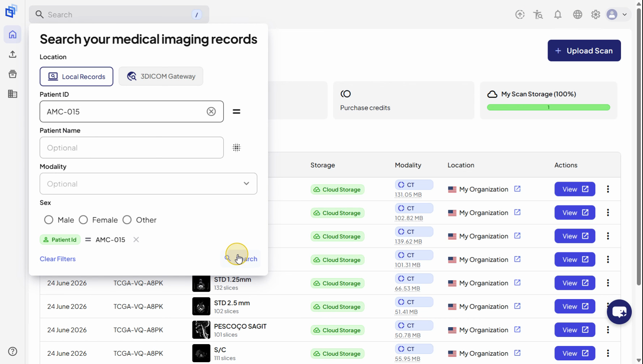Open row options for 102.82 MB scan
The width and height of the screenshot is (643, 364).
[608, 213]
